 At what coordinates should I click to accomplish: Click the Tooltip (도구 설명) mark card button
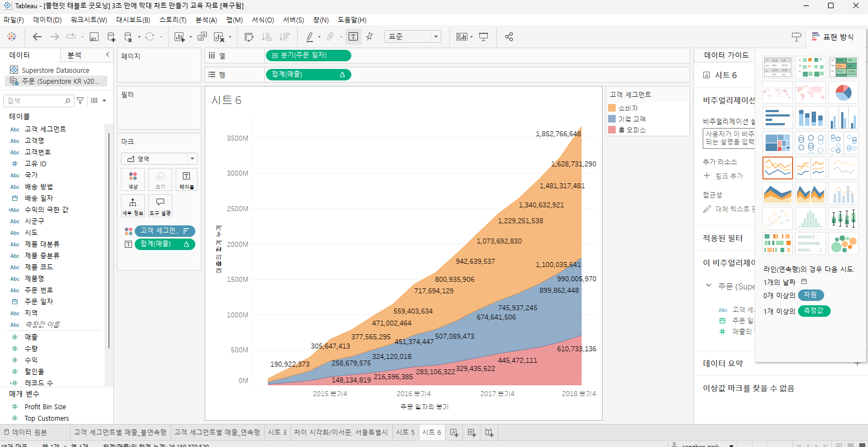pos(160,206)
